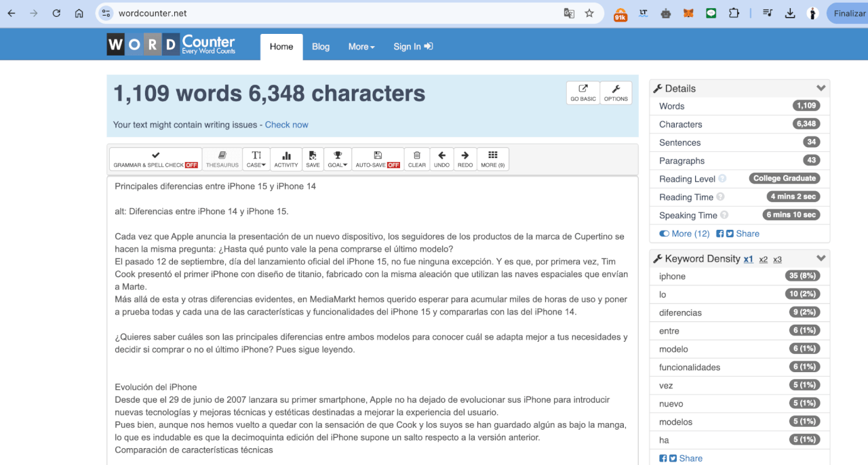The width and height of the screenshot is (868, 465).
Task: Click the Words count row
Action: coord(739,106)
